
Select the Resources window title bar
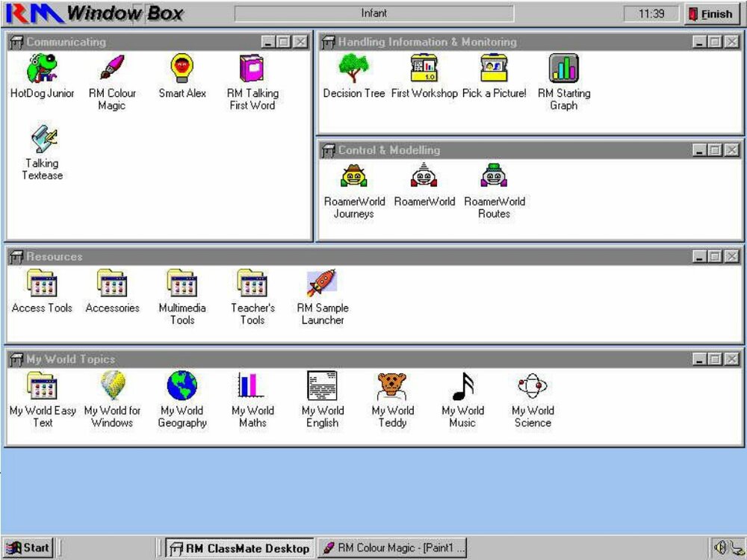click(x=374, y=256)
